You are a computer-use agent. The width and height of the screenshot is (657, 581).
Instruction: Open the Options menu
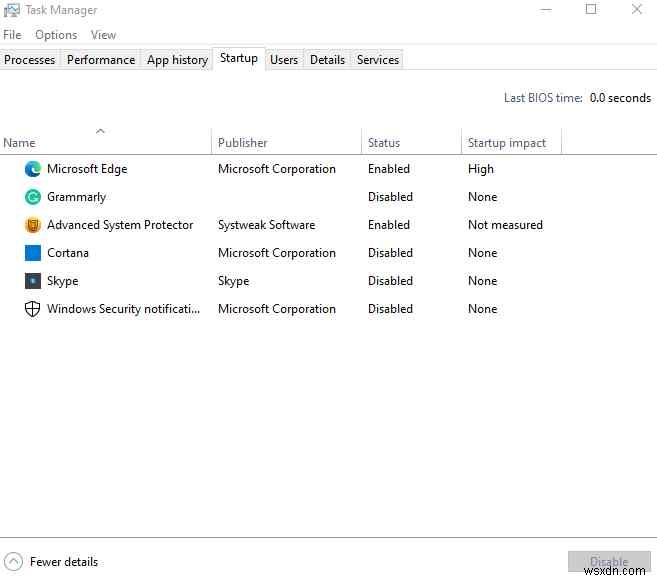tap(56, 35)
